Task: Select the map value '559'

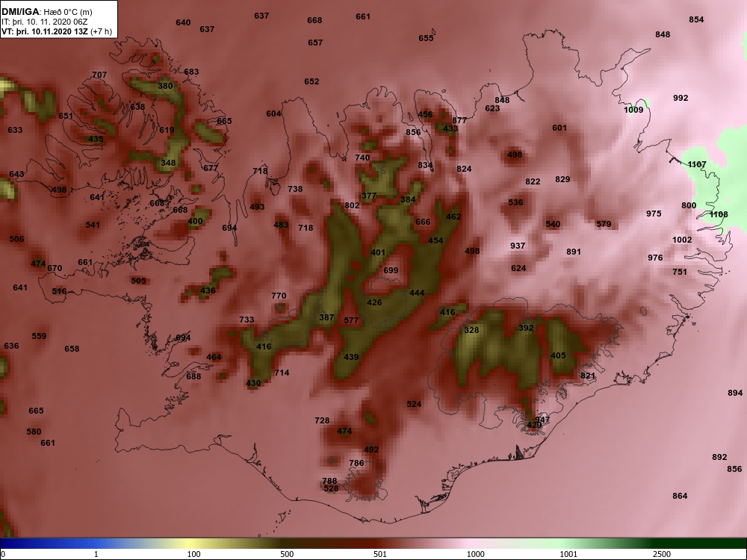Action: pos(39,336)
